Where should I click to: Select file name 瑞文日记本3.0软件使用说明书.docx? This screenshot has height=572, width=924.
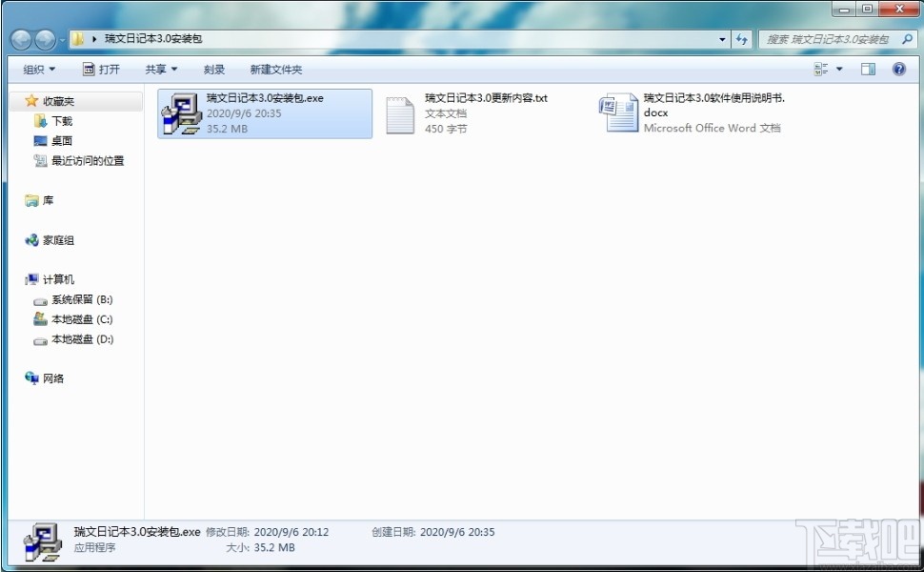tap(713, 105)
